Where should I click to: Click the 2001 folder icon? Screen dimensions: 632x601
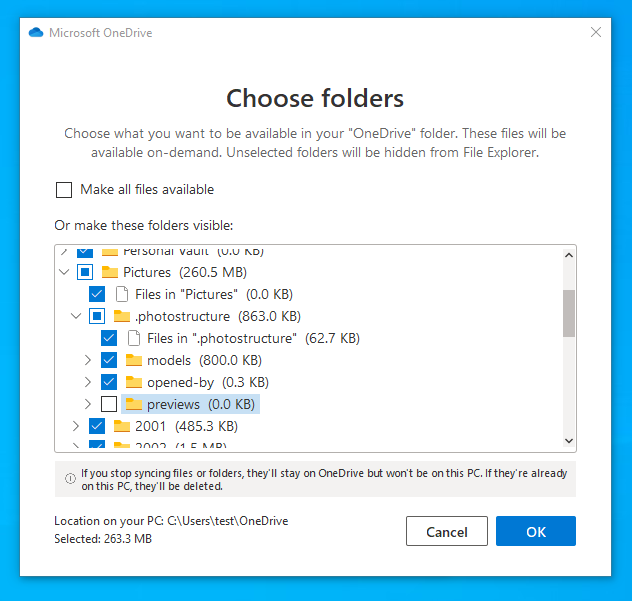pyautogui.click(x=122, y=426)
